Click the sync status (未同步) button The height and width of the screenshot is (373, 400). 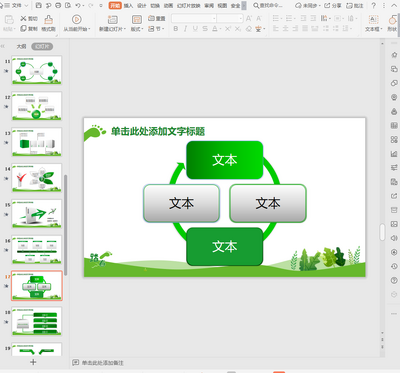[x=308, y=6]
